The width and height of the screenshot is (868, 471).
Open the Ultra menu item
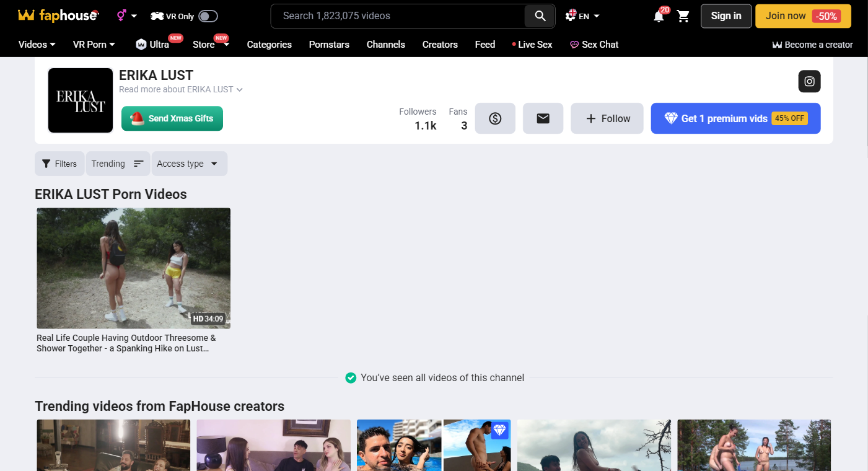153,45
